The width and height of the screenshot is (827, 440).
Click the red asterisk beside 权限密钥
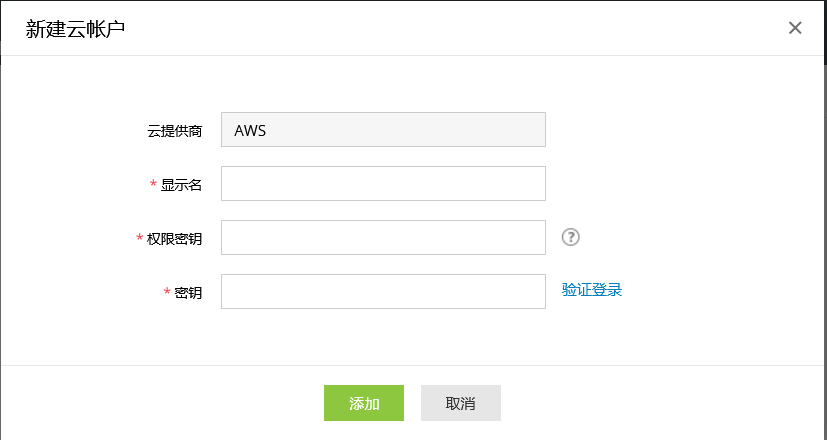pos(139,239)
